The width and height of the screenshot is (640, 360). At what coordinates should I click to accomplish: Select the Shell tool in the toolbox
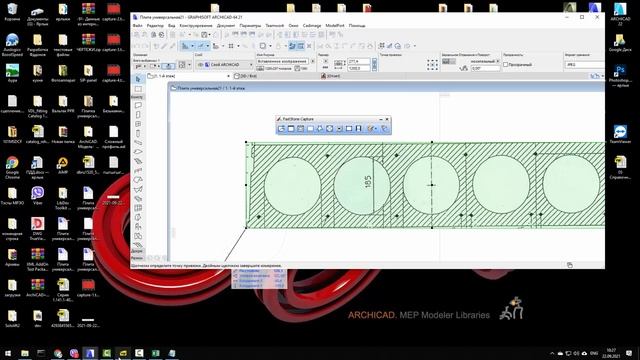(x=138, y=189)
